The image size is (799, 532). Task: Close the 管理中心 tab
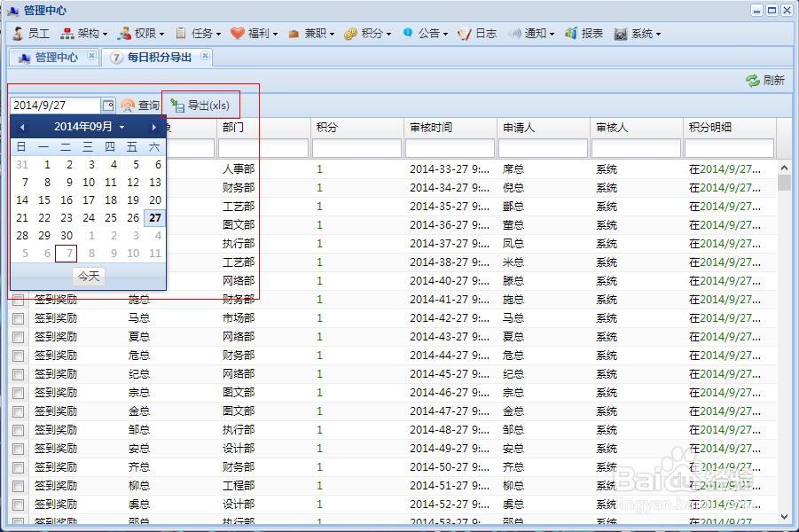[x=91, y=56]
